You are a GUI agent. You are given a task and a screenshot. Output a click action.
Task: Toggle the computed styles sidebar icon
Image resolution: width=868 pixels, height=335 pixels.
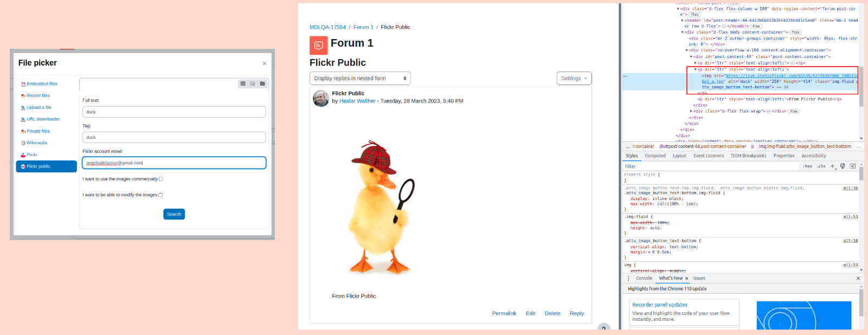852,166
